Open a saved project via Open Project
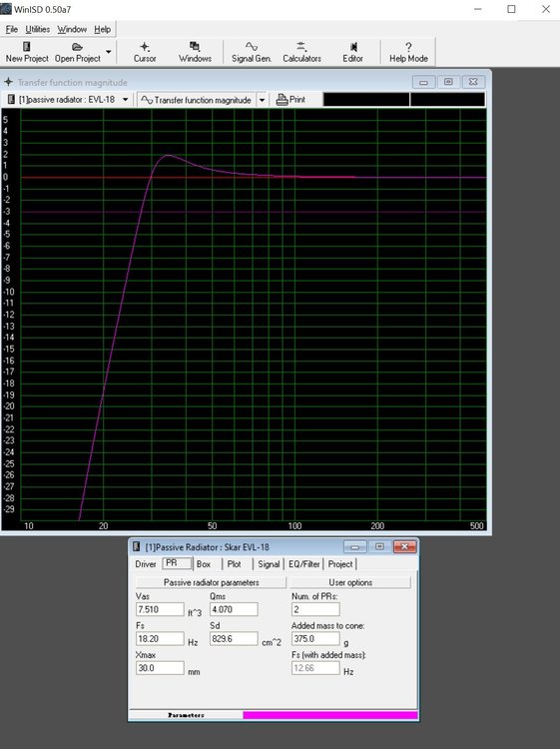This screenshot has width=560, height=749. tap(77, 52)
